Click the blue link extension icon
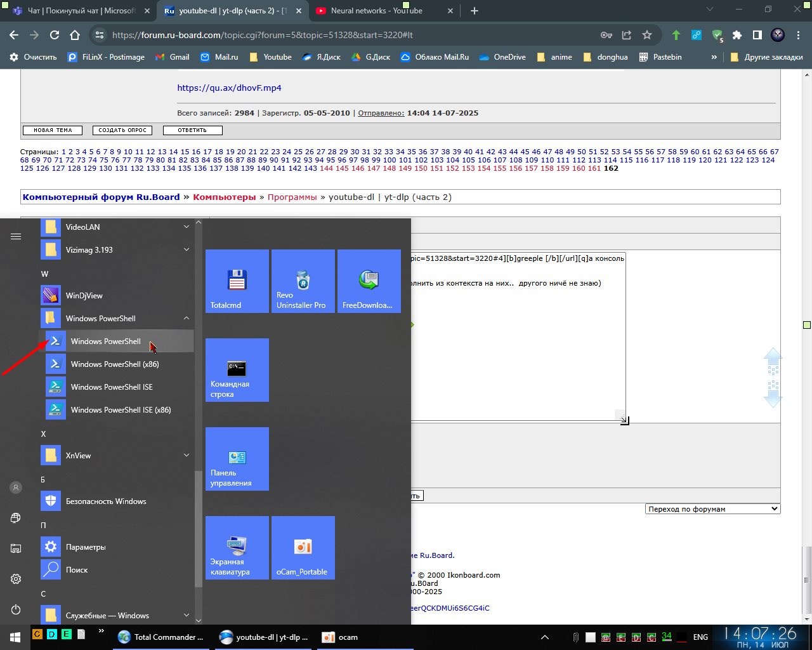Screen dimensions: 812x650 click(x=697, y=35)
